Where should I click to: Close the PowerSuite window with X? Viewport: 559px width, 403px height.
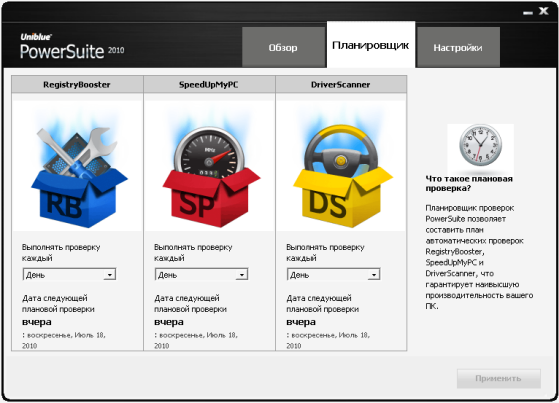pyautogui.click(x=544, y=11)
